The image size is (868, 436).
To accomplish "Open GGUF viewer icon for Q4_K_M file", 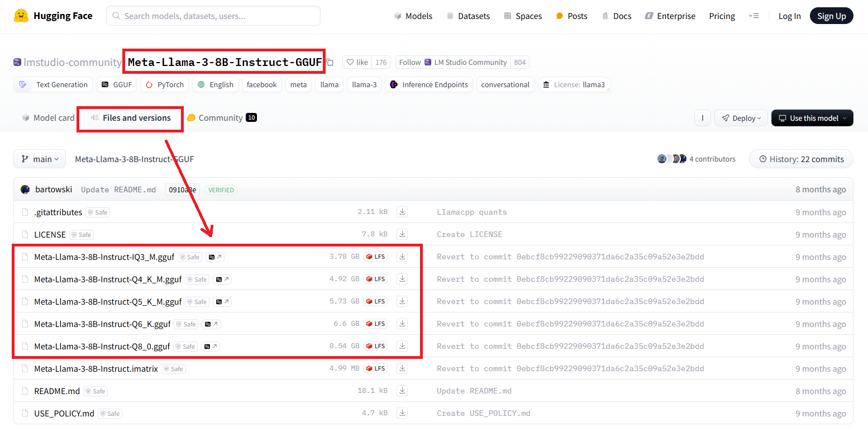I will pos(222,279).
